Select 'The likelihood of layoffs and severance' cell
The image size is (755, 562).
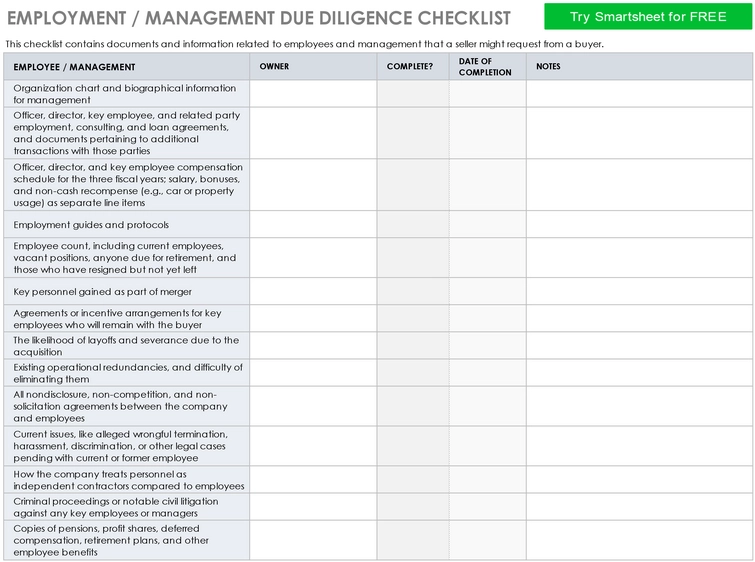click(x=127, y=346)
